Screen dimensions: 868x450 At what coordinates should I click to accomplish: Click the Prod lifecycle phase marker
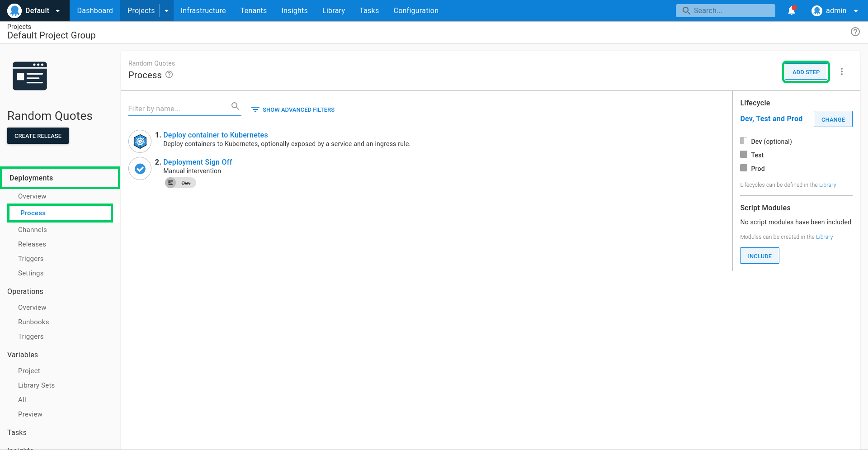click(744, 168)
